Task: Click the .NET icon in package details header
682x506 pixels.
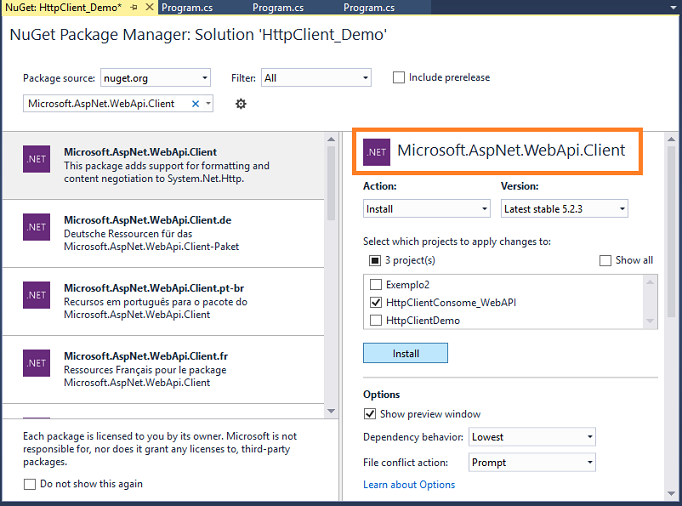Action: [377, 152]
